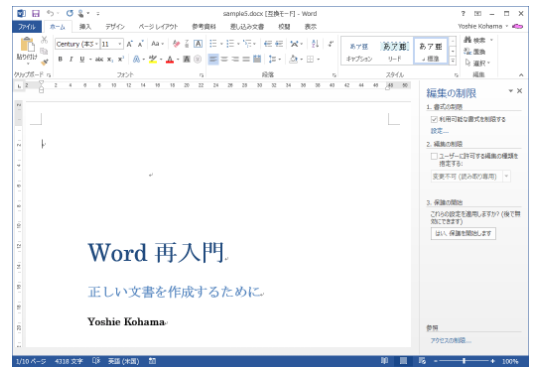Image resolution: width=536 pixels, height=376 pixels.
Task: Expand the Styles gallery with More arrow
Action: [453, 61]
